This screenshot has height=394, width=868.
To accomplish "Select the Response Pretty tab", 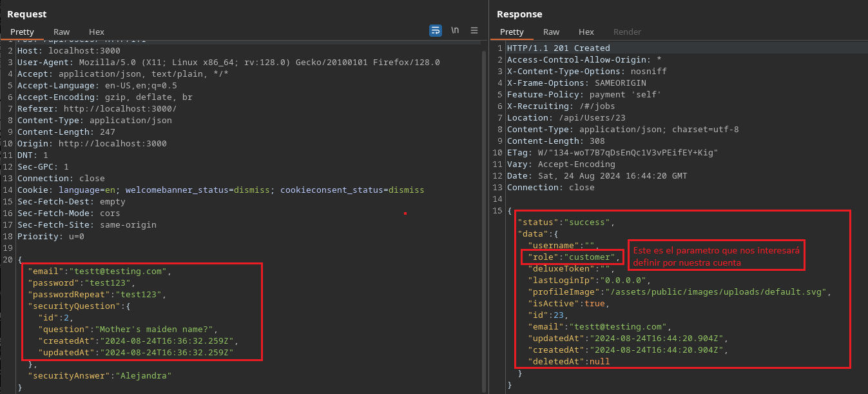I will tap(512, 32).
